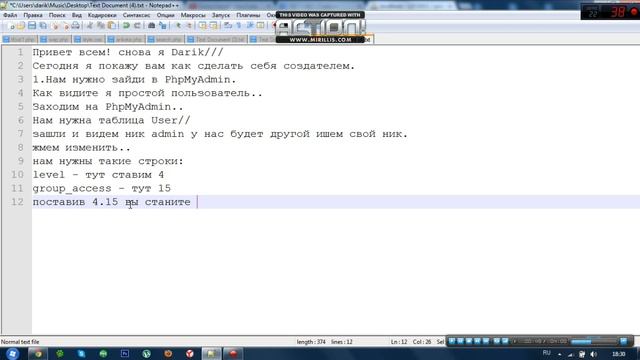Open the Вид menu
Image resolution: width=640 pixels, height=360 pixels.
coord(77,15)
